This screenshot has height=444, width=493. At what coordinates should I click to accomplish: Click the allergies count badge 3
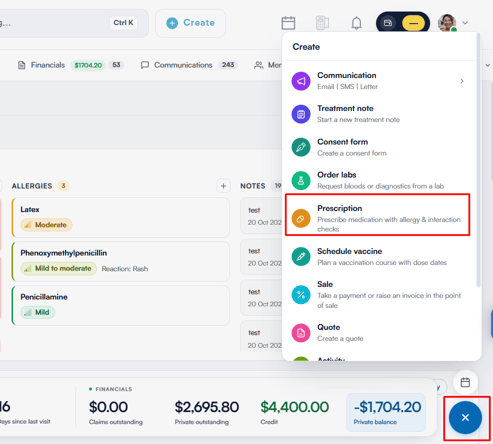63,186
